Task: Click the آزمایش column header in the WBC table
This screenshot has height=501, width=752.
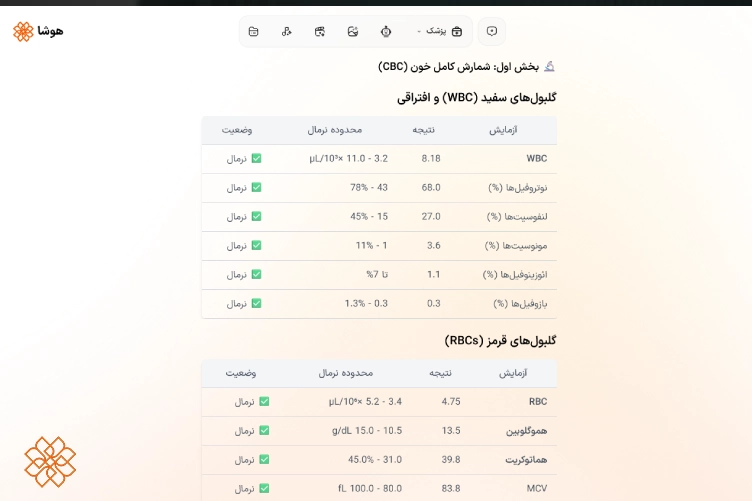Action: point(503,130)
